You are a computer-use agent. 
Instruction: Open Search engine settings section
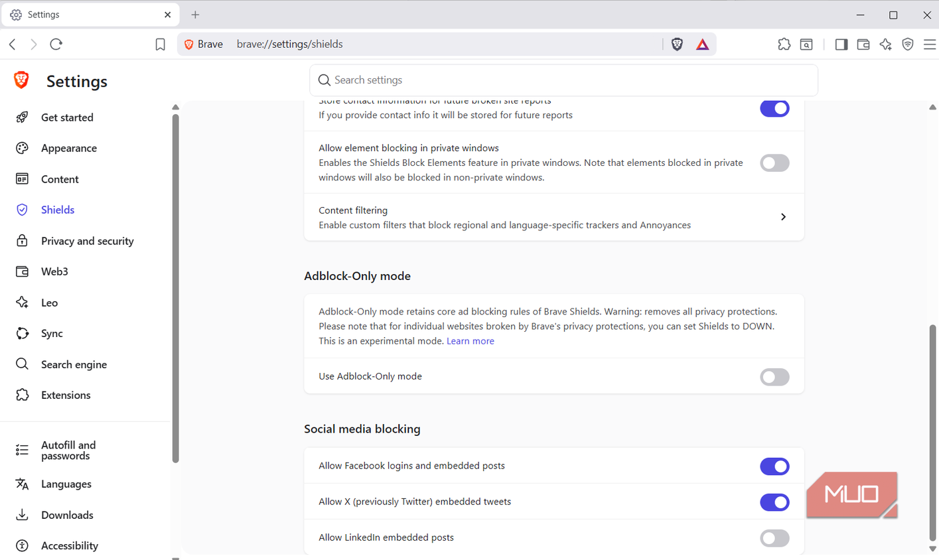[74, 364]
